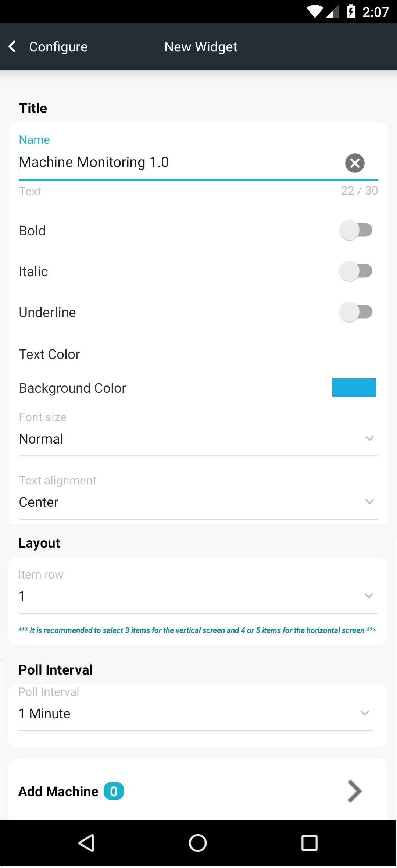Image resolution: width=397 pixels, height=868 pixels.
Task: Open recent apps with the square button
Action: click(309, 843)
